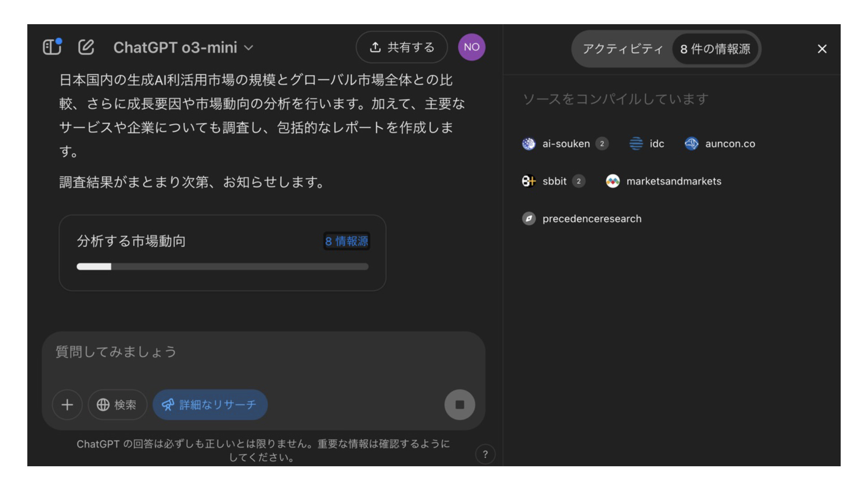Start a new chat with the compose icon
This screenshot has width=868, height=490.
(86, 47)
